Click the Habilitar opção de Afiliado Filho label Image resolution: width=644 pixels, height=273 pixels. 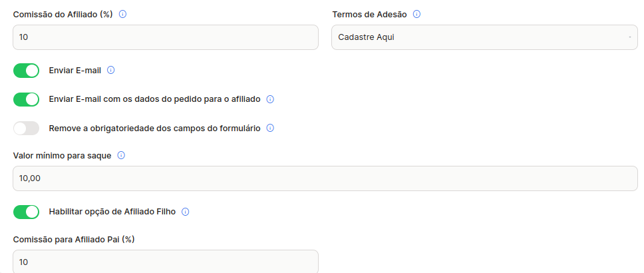[112, 212]
